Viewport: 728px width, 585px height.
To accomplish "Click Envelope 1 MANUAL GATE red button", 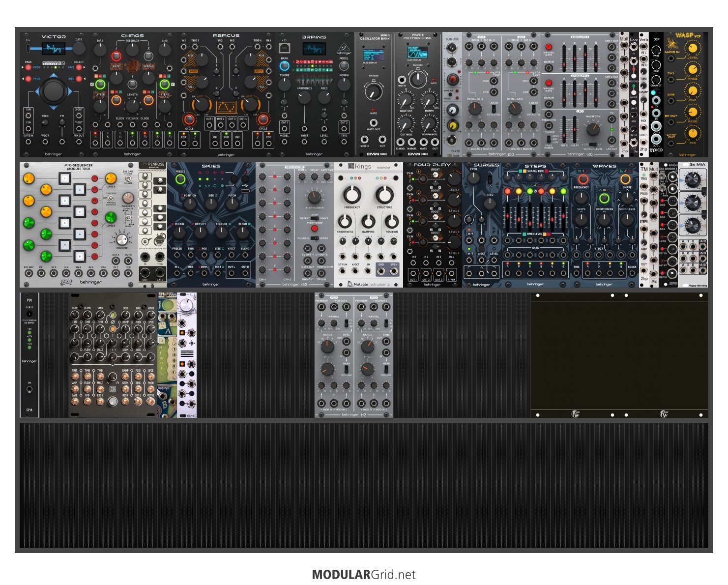I will [549, 47].
